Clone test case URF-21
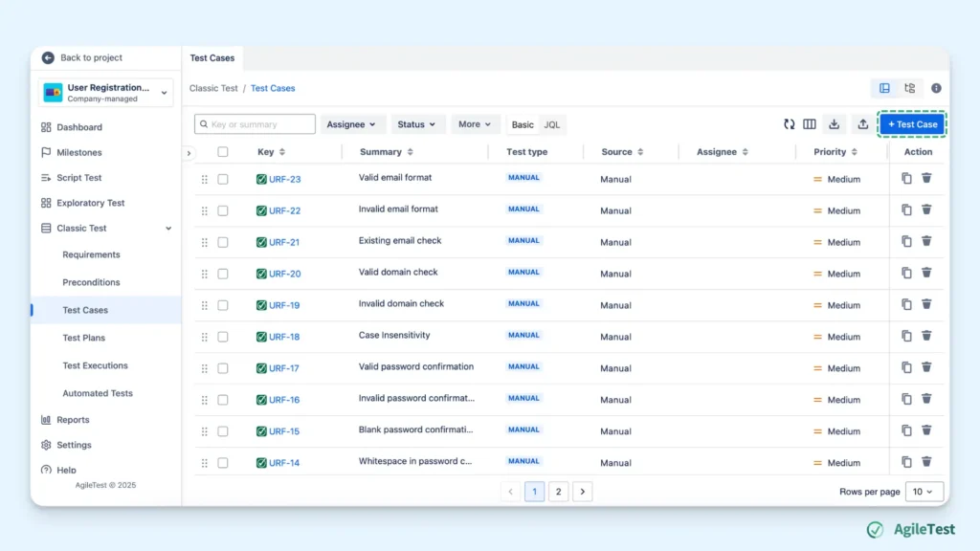980x551 pixels. [906, 241]
